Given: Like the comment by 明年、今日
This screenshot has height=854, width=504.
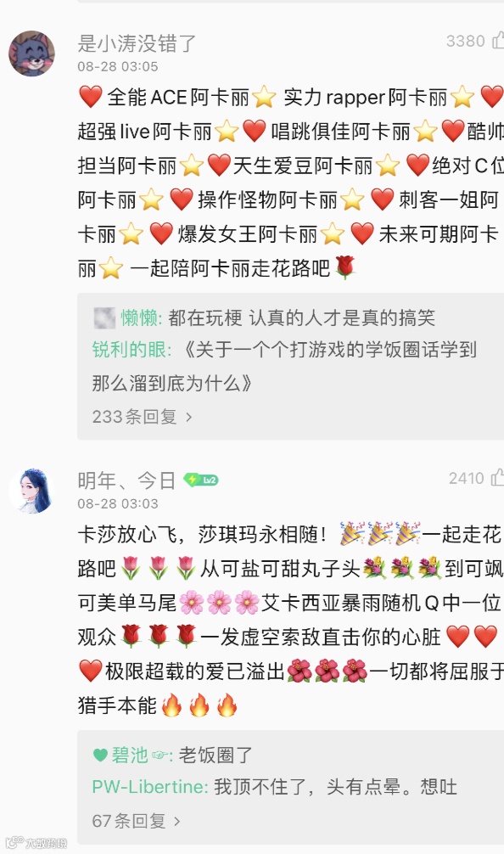Looking at the screenshot, I should 497,478.
